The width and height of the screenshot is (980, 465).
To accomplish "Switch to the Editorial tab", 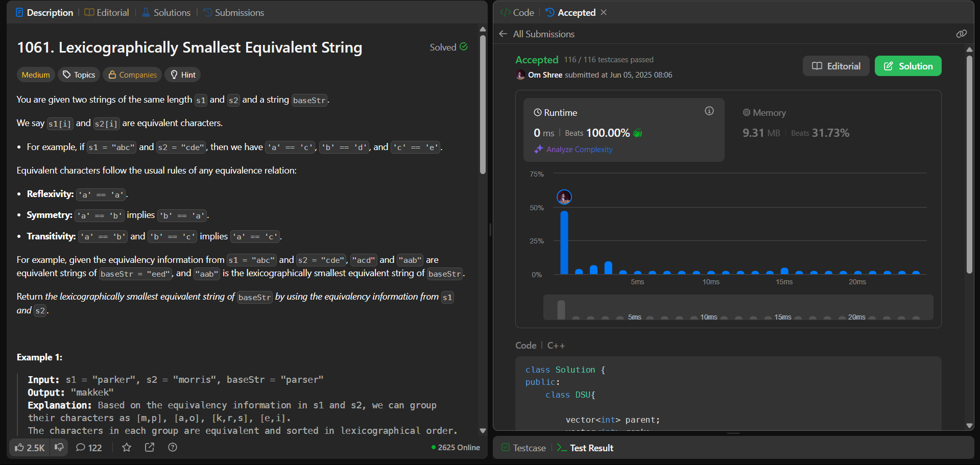I will 107,12.
